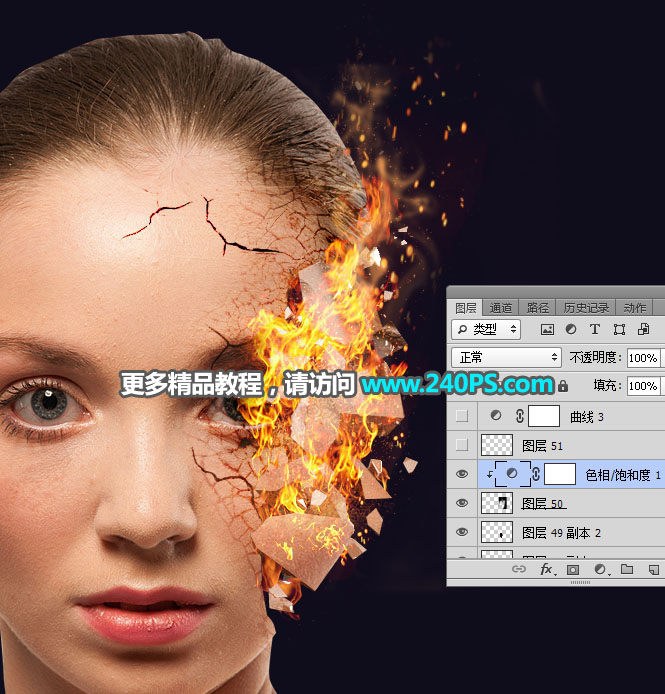This screenshot has width=665, height=694.
Task: Select the 图层 49 副本 2 thumbnail
Action: pyautogui.click(x=497, y=532)
